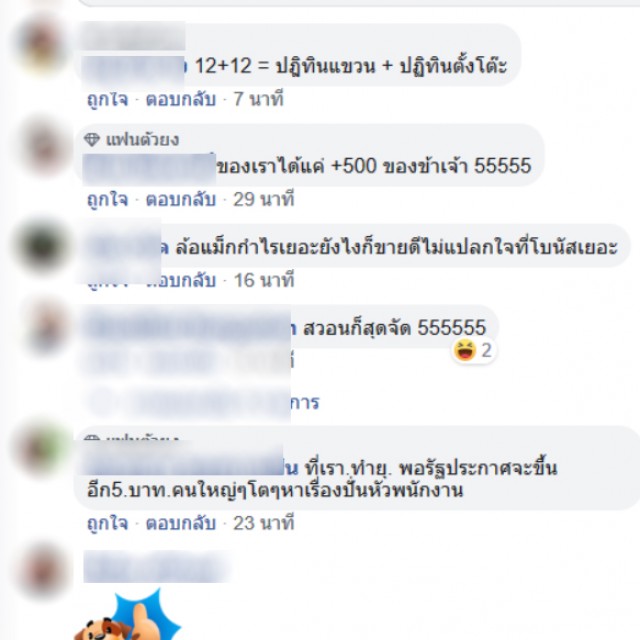Click the thumbs-up dog sticker

(x=127, y=616)
